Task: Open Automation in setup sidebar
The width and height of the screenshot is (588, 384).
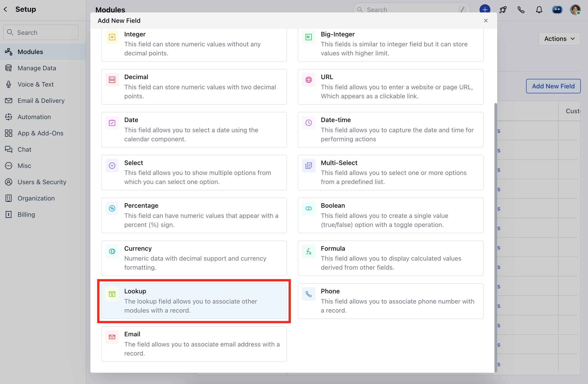Action: [34, 117]
